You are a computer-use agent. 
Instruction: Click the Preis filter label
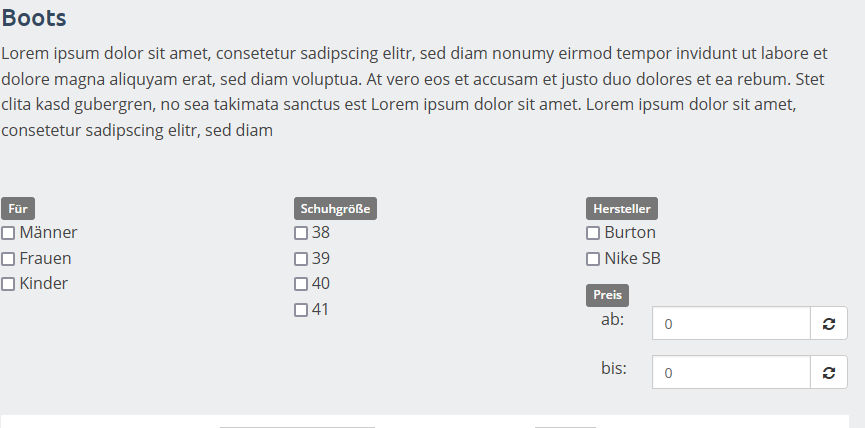click(x=607, y=295)
